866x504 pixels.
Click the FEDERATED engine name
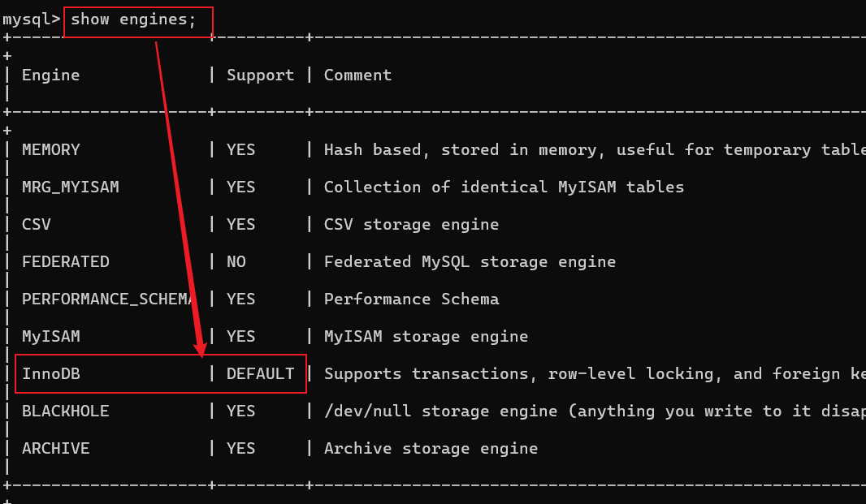(65, 261)
